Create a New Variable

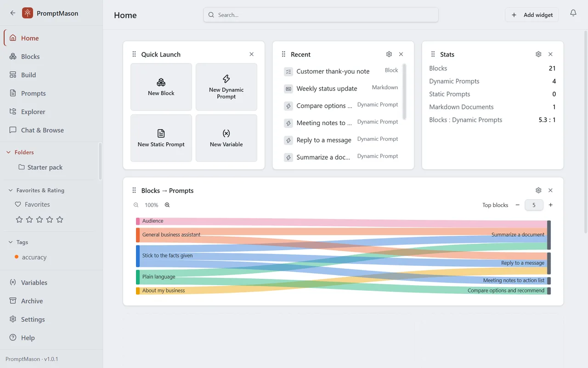(x=226, y=138)
